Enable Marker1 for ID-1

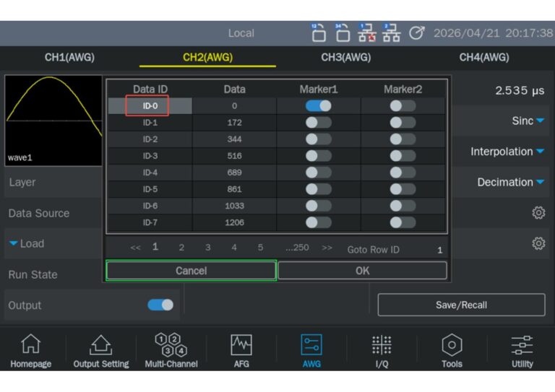tap(318, 122)
